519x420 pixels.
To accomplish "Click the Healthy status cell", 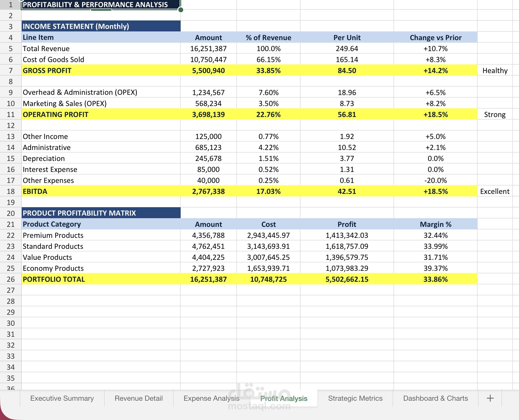I will [x=495, y=71].
